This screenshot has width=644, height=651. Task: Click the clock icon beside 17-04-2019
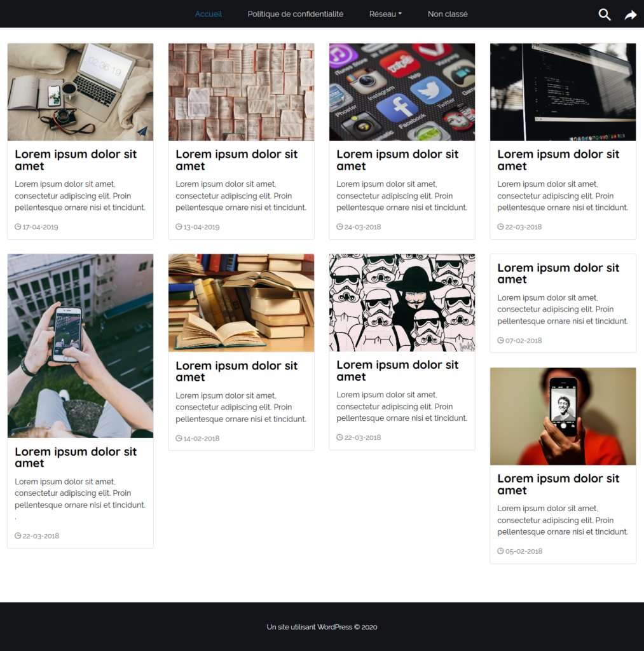(18, 226)
